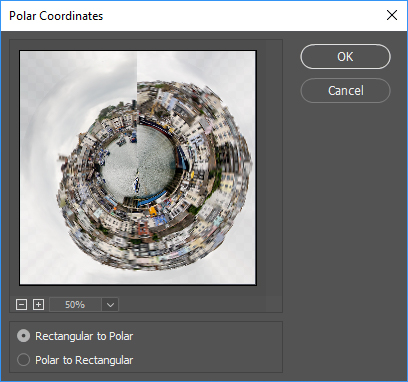This screenshot has width=408, height=382.
Task: Click the 50% zoom level field
Action: click(75, 305)
